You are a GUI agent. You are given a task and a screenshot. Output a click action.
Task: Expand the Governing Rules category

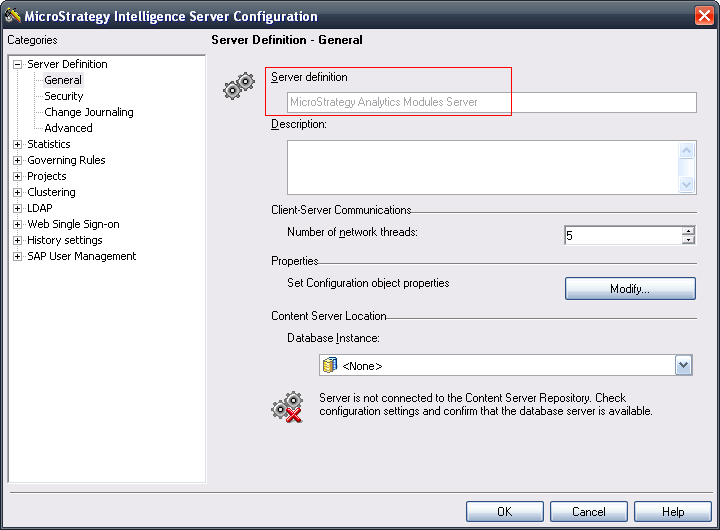pos(17,160)
